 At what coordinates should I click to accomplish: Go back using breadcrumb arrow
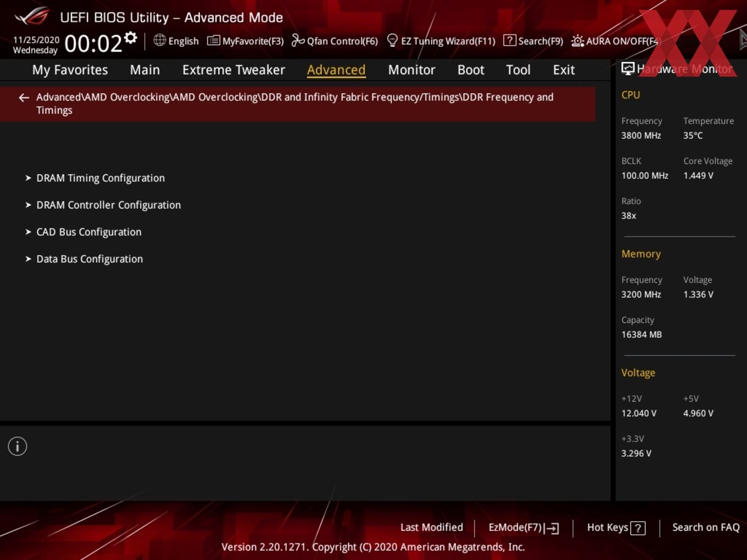coord(24,98)
